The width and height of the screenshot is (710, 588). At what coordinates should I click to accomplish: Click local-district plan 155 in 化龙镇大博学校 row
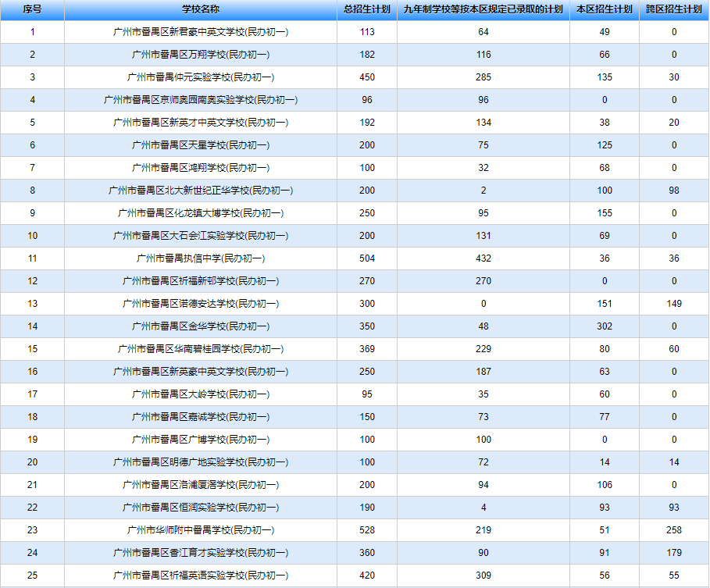[x=605, y=213]
